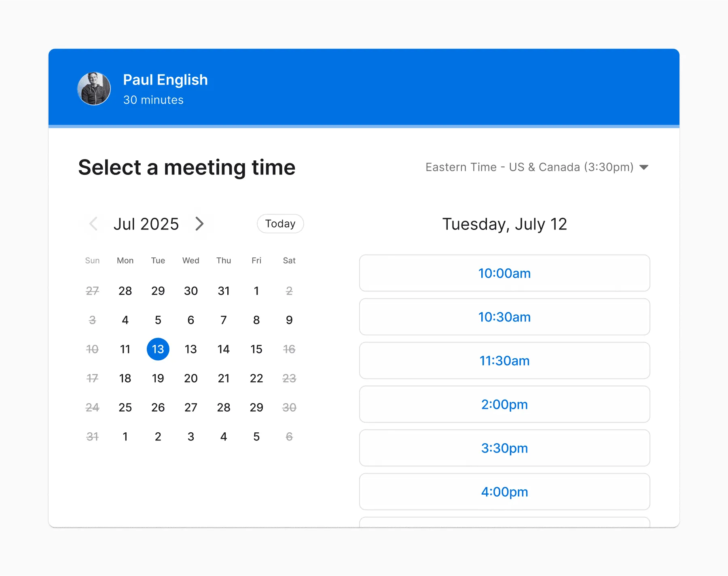
Task: Select the 11:30am time slot
Action: point(504,361)
